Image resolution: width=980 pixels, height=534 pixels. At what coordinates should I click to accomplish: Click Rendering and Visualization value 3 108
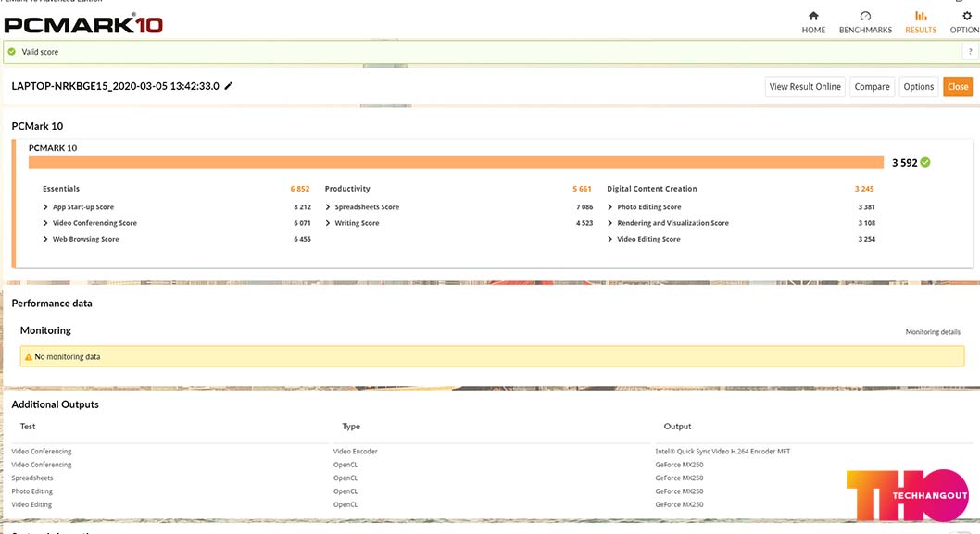point(867,223)
